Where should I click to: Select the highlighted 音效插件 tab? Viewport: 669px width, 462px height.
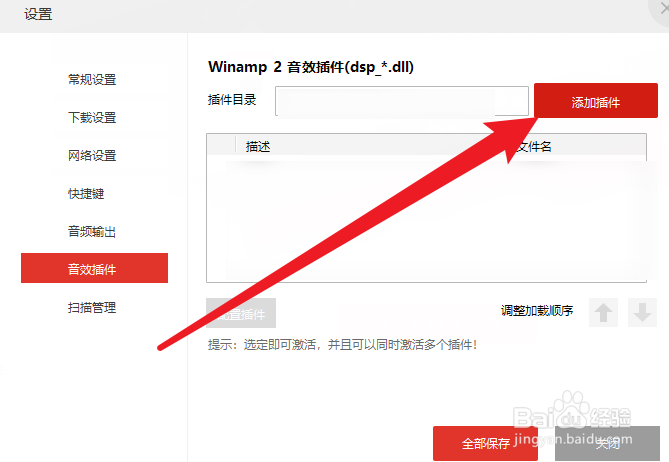[94, 268]
